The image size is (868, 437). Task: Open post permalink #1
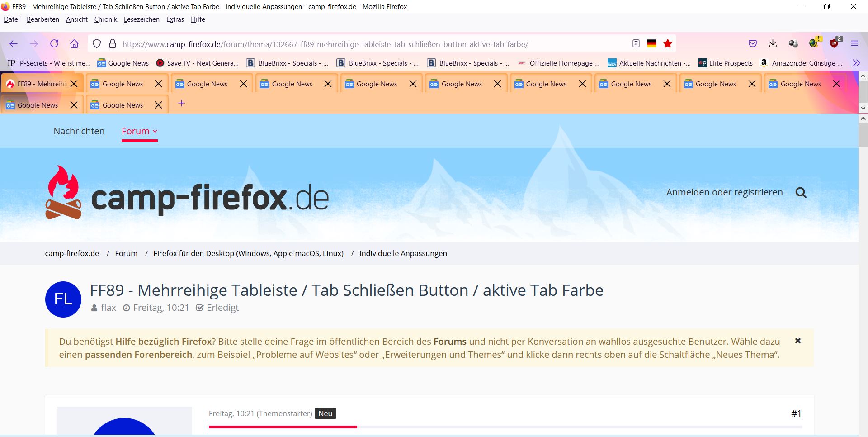coord(797,413)
